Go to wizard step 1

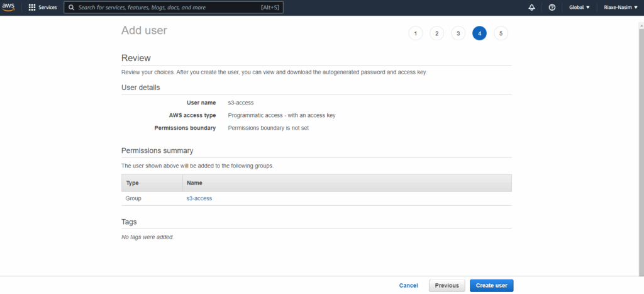pyautogui.click(x=415, y=33)
